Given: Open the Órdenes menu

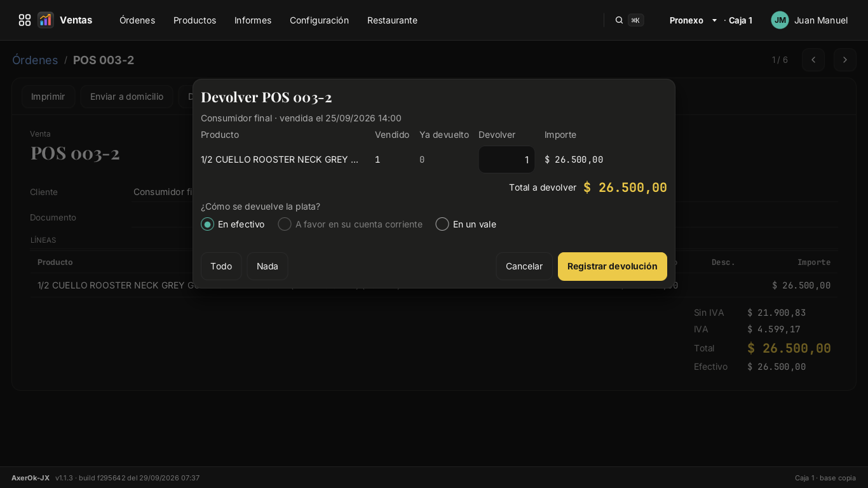Looking at the screenshot, I should [137, 20].
